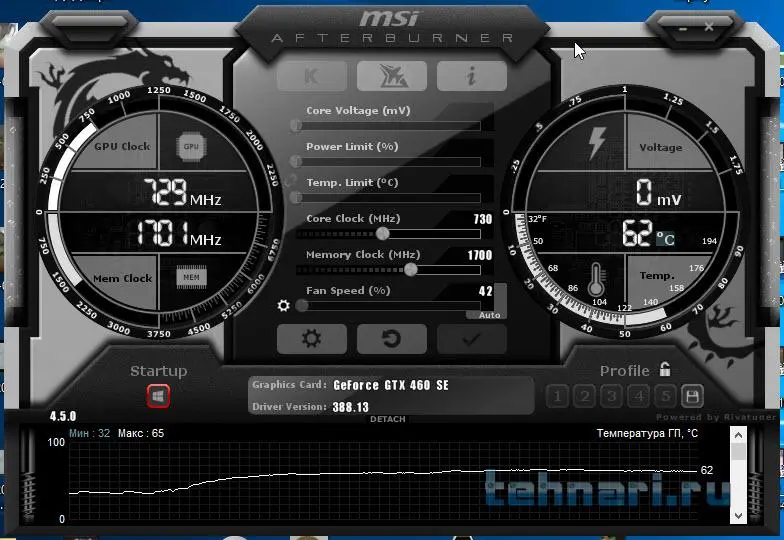Click the Мин : 32 graph value
Screen dimensions: 784x540
pyautogui.click(x=90, y=433)
